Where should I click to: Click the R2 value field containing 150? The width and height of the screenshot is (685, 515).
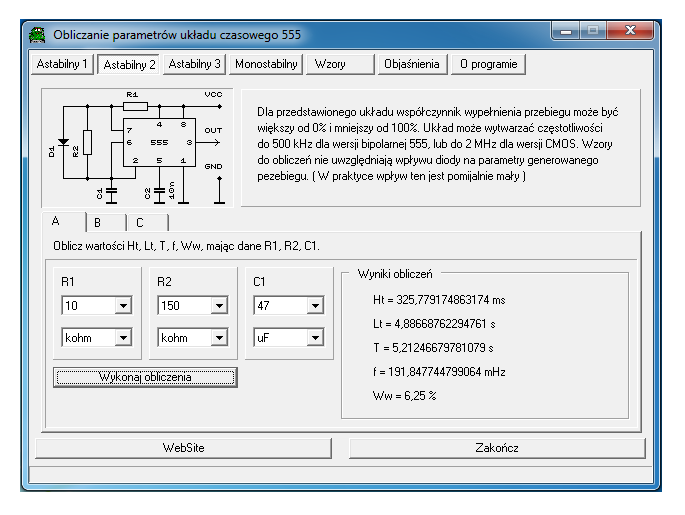click(185, 305)
